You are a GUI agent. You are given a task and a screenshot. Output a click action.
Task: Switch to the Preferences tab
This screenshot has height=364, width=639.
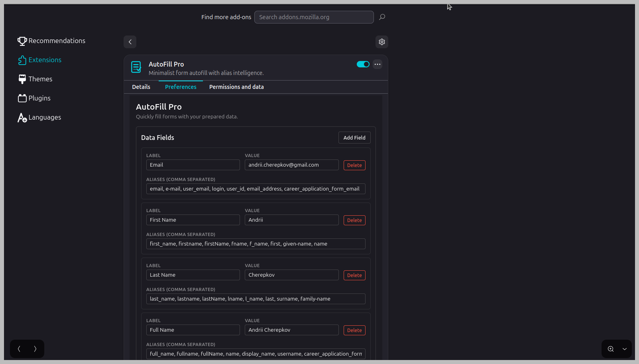181,87
